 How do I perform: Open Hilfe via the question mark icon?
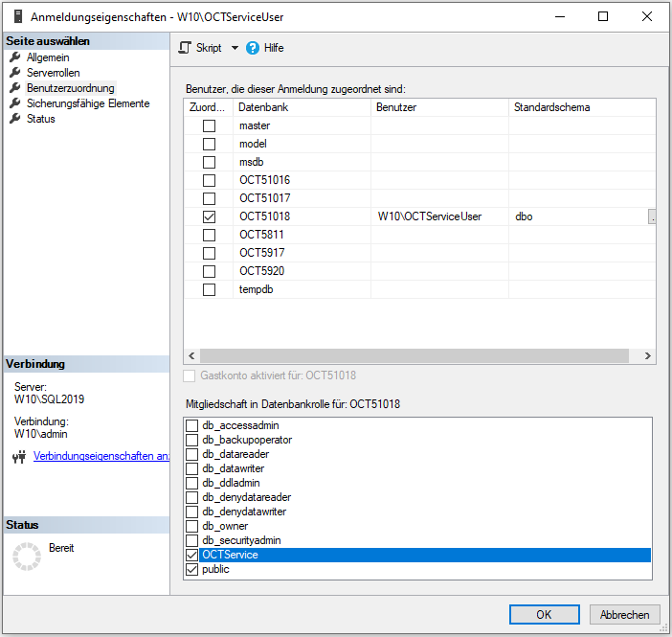tap(253, 48)
